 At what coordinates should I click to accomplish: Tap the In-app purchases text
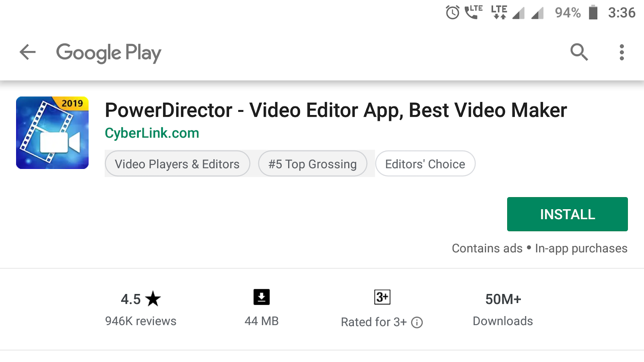(581, 249)
